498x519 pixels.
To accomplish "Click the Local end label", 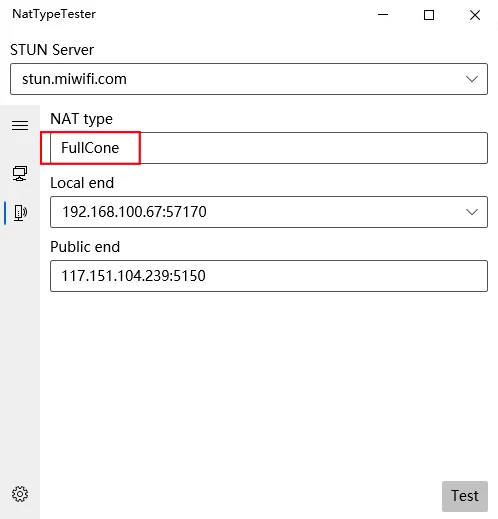I will coord(82,183).
